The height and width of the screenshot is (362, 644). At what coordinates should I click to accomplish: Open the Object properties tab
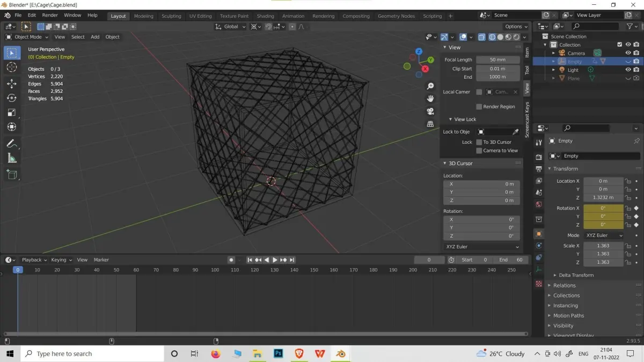(x=539, y=234)
